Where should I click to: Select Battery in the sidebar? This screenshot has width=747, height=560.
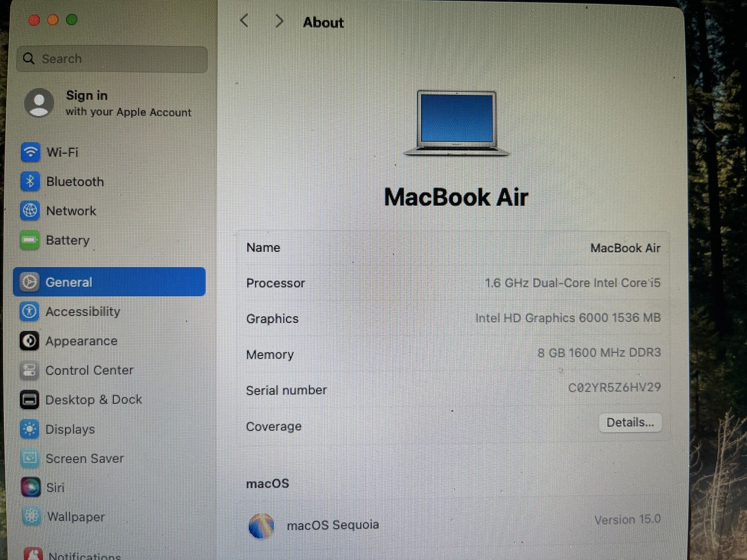click(x=110, y=240)
